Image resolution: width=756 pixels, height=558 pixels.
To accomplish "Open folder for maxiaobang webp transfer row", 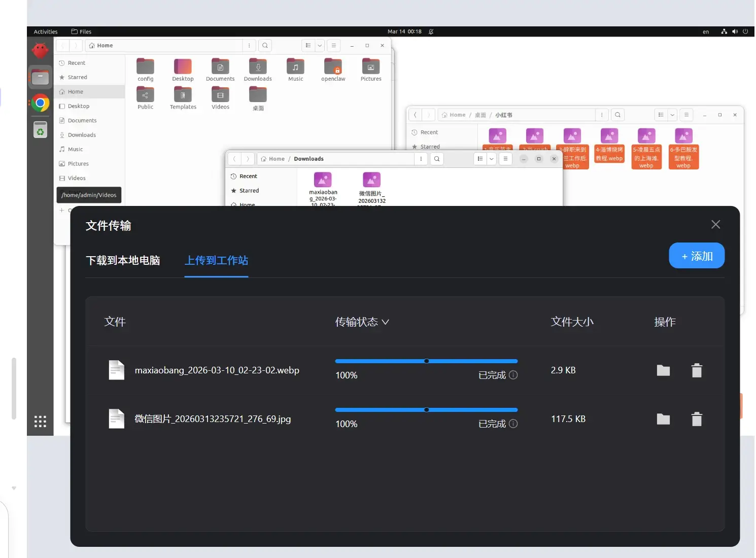I will [663, 371].
